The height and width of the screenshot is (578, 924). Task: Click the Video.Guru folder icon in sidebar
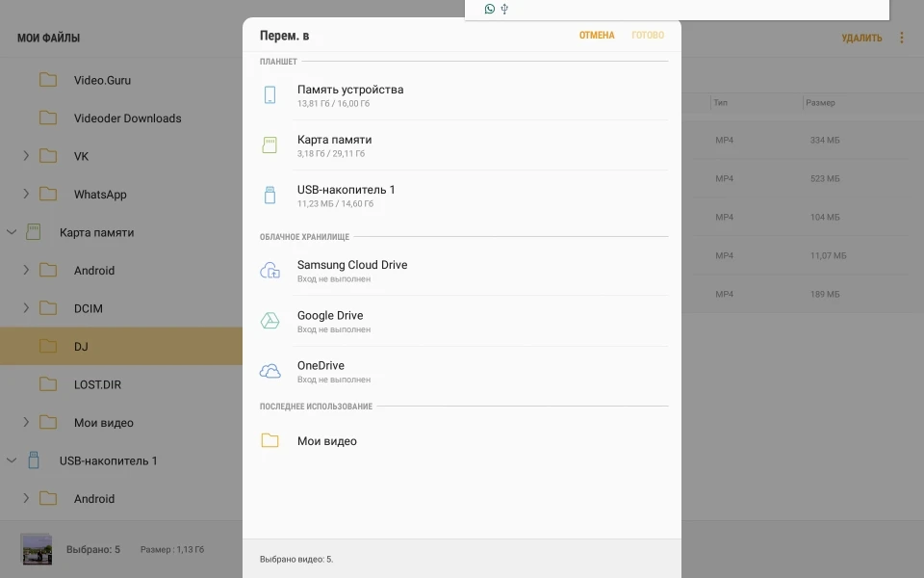point(48,80)
